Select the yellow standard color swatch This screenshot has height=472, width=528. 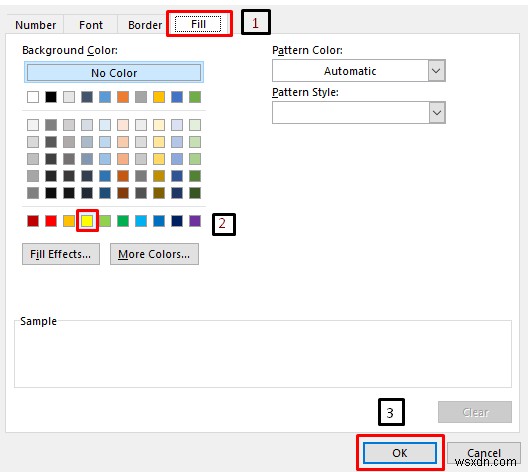(x=87, y=221)
